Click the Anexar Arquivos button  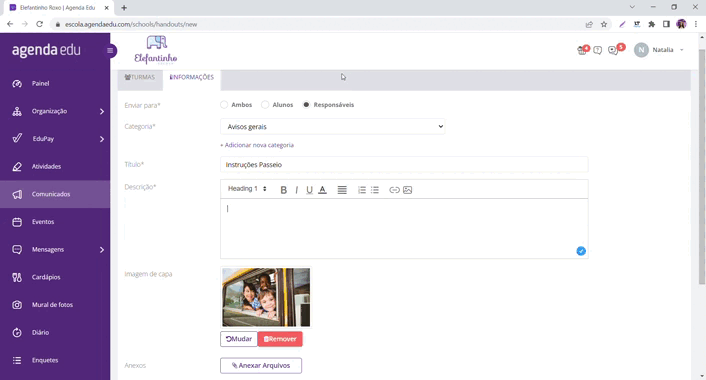(x=261, y=366)
